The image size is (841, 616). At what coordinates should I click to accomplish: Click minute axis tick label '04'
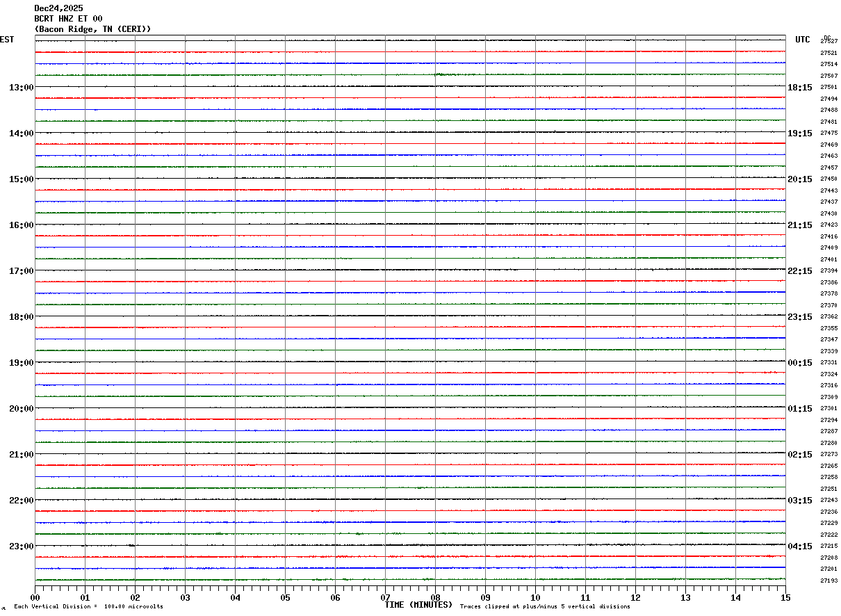point(235,598)
